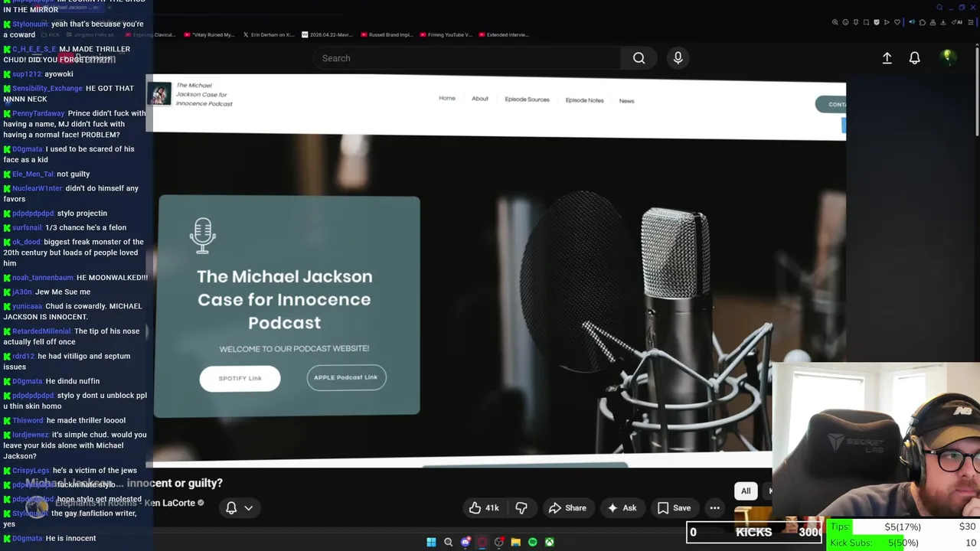Open YouTube notifications bell in header

(914, 58)
